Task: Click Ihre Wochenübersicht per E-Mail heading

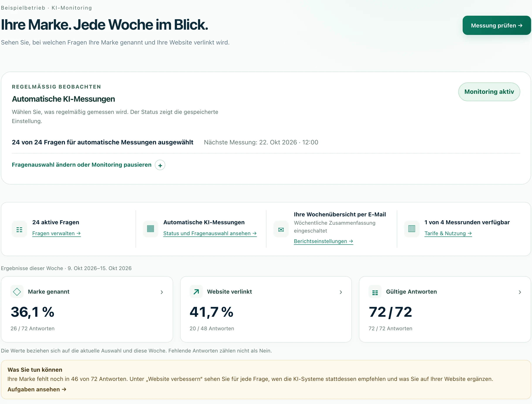Action: [340, 214]
